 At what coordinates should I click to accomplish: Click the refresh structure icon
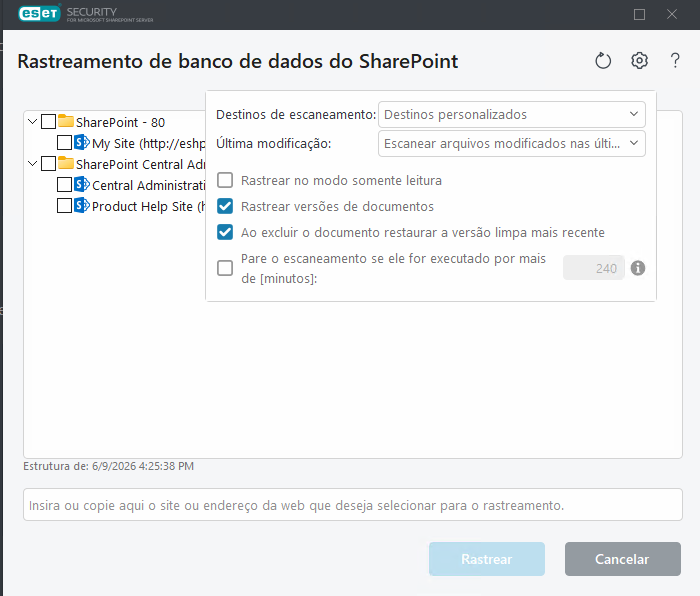point(603,61)
